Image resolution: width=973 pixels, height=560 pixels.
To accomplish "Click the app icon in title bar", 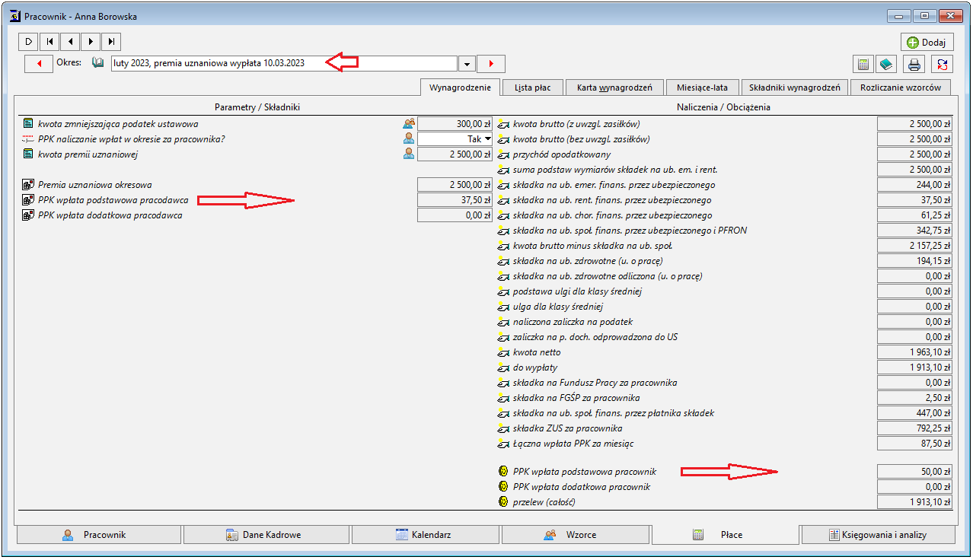I will [x=14, y=16].
